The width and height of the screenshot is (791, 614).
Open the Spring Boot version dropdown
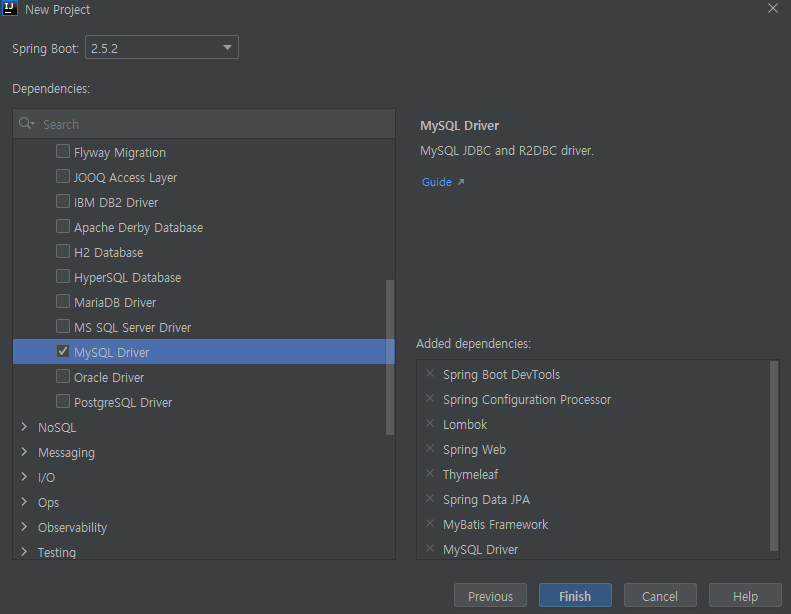[161, 47]
